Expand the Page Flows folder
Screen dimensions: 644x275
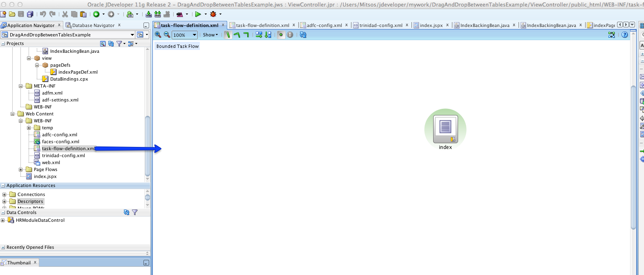click(x=21, y=169)
